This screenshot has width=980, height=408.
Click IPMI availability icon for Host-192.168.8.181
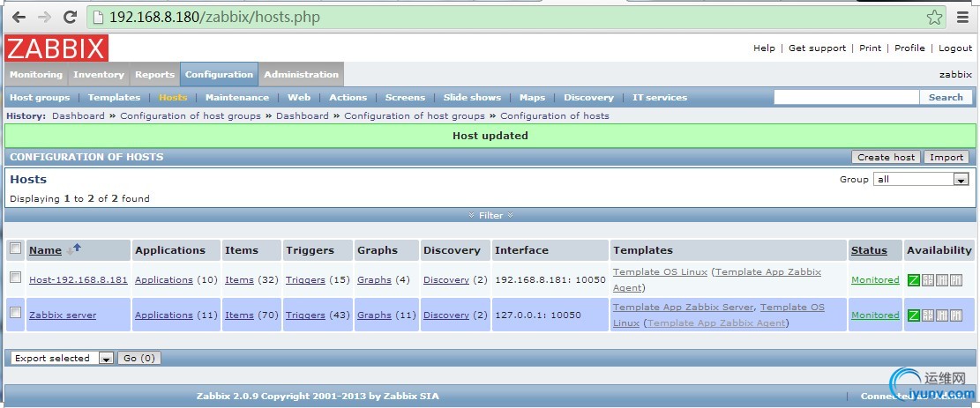pos(956,280)
